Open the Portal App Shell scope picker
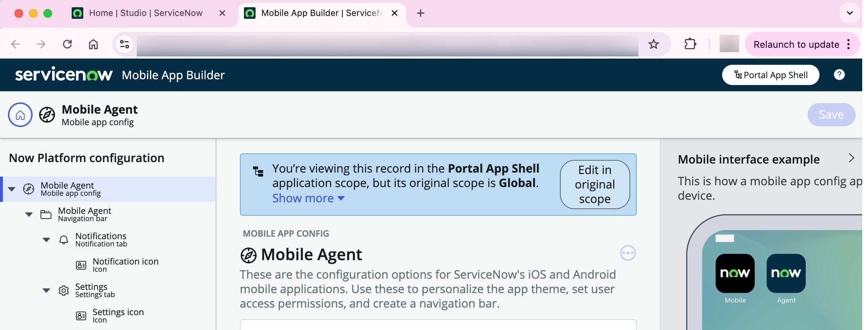This screenshot has width=868, height=330. click(x=770, y=75)
